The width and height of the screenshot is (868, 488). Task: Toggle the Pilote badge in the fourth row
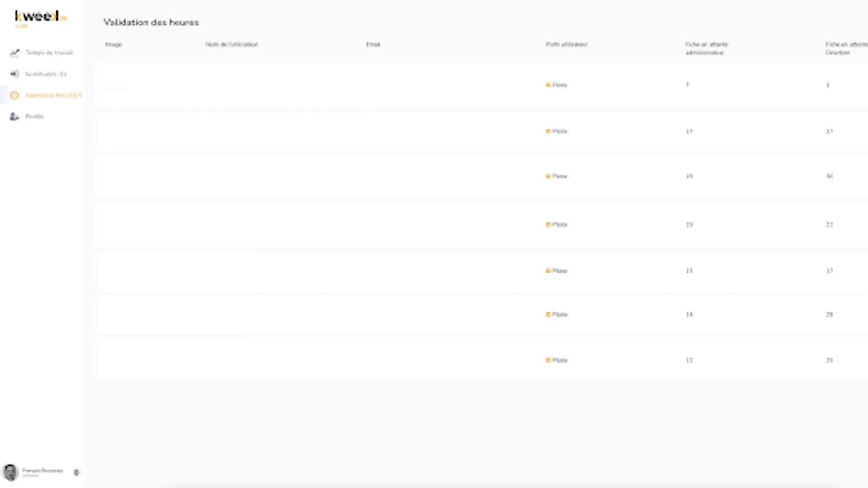pos(557,224)
